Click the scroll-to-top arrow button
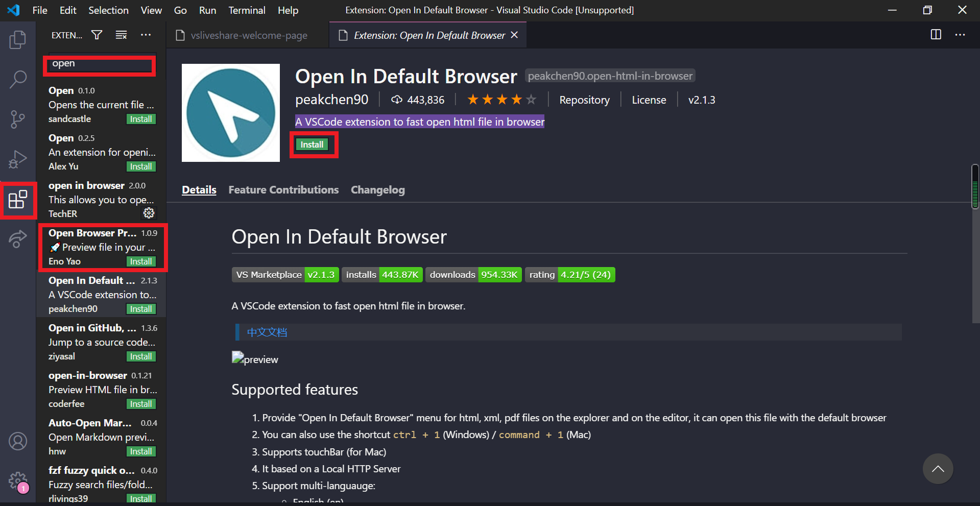Viewport: 980px width, 506px height. pyautogui.click(x=938, y=469)
